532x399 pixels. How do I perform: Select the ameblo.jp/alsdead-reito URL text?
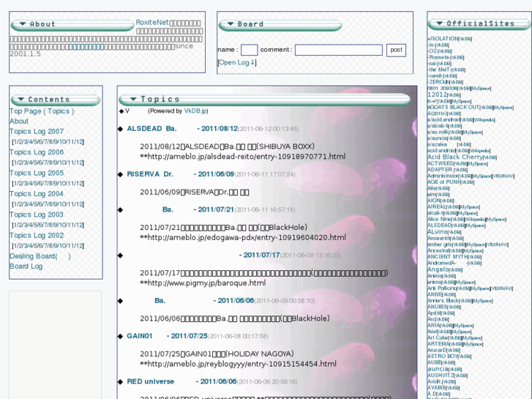(x=247, y=157)
